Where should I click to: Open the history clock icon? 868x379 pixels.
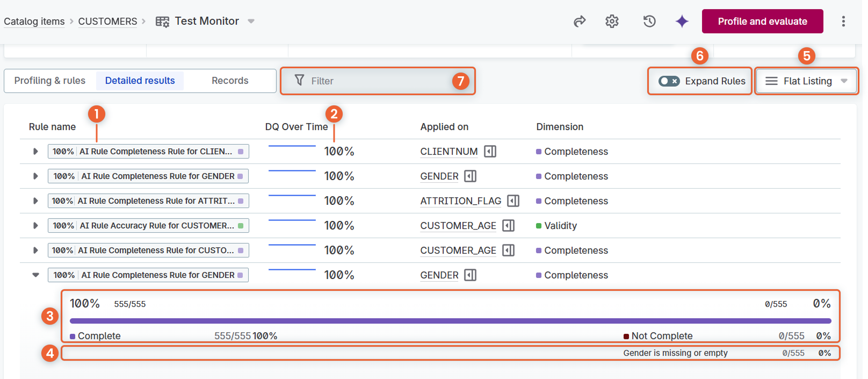(x=649, y=22)
